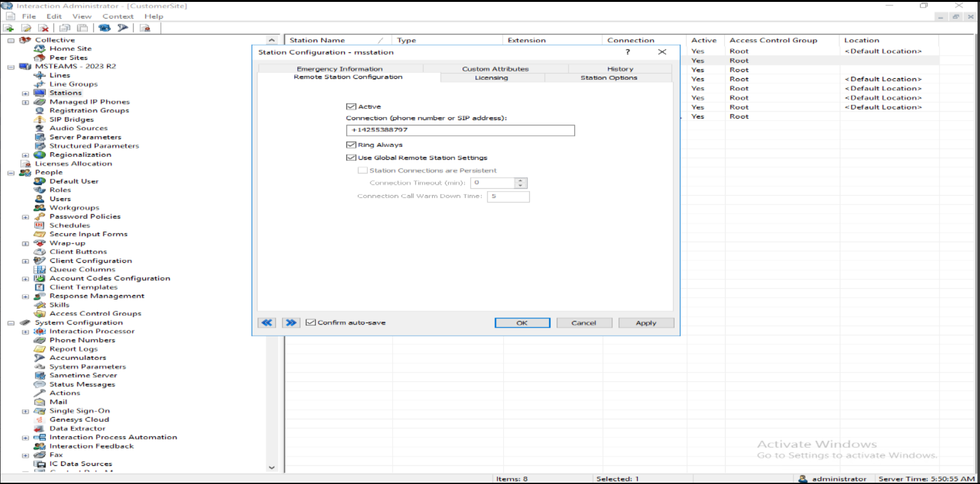
Task: Go to previous station with double-left arrow
Action: [267, 323]
